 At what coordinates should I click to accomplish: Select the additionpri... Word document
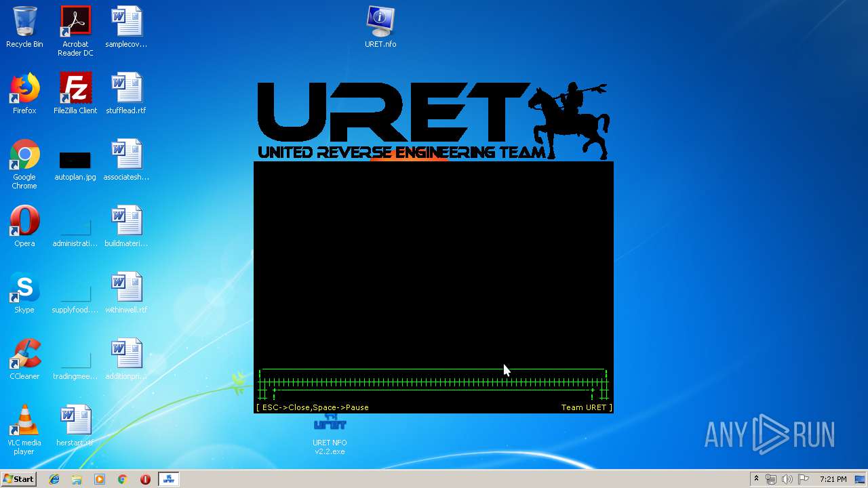point(126,359)
